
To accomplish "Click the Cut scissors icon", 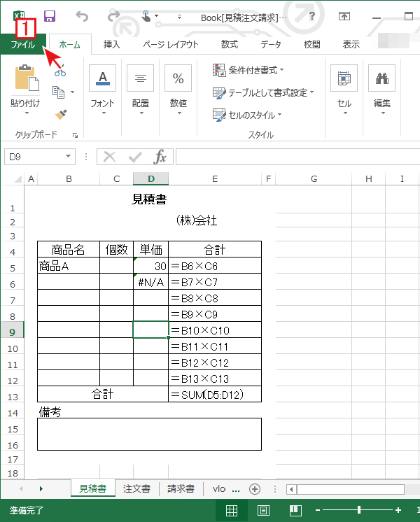I will point(59,69).
